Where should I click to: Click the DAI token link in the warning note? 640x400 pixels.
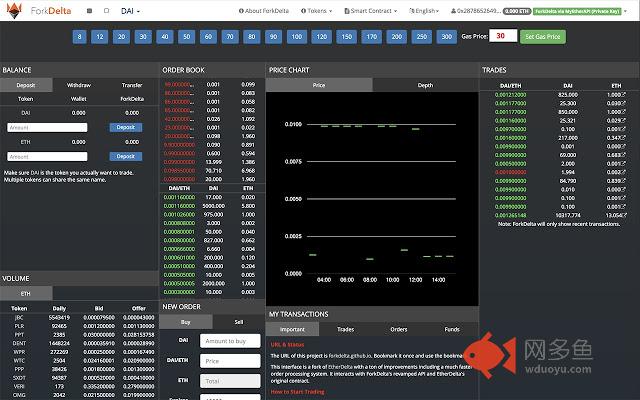(35, 173)
